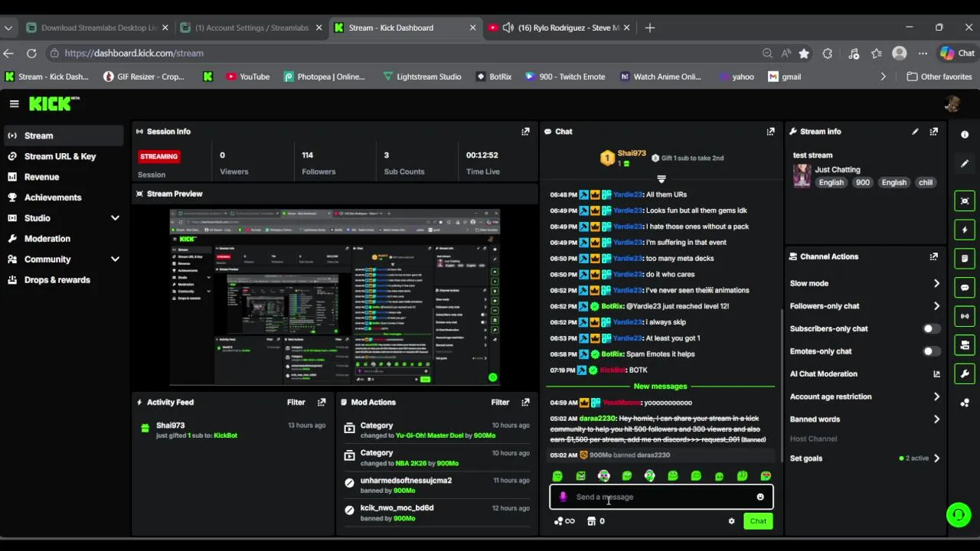Open Activity Feed Filter dropdown
The height and width of the screenshot is (551, 980).
coord(296,403)
